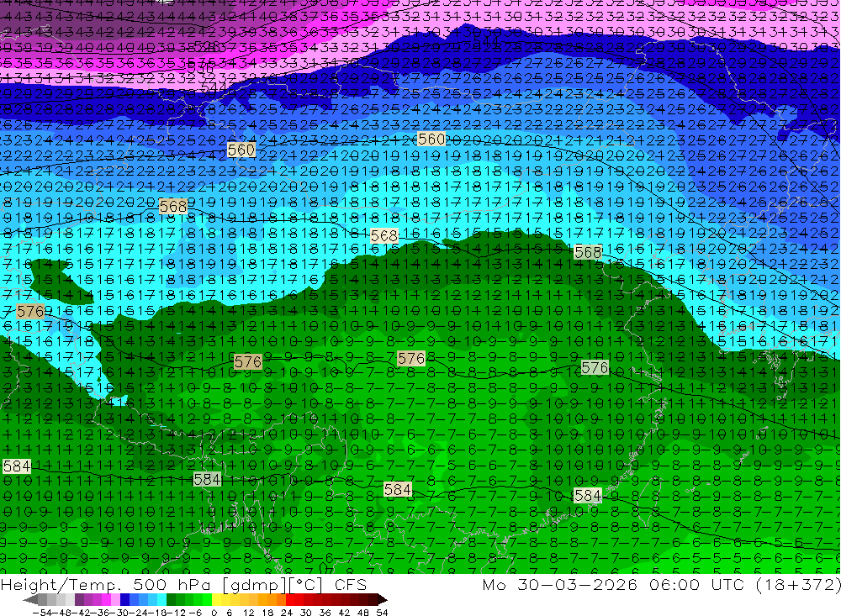Click the '54' legend value

click(x=382, y=613)
